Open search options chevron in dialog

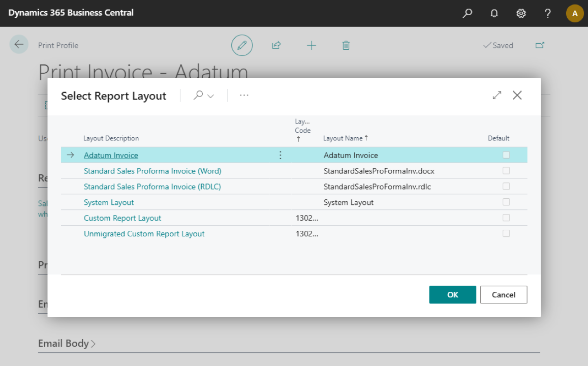[211, 96]
